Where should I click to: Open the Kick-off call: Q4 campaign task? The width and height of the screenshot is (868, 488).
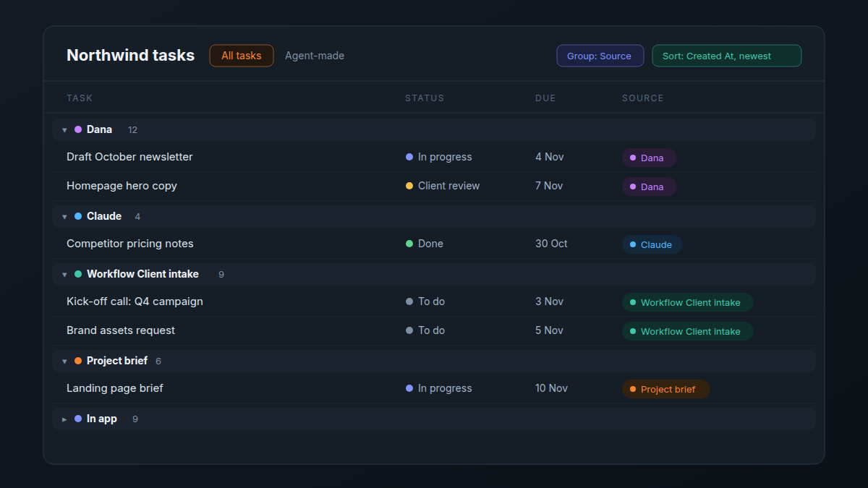pyautogui.click(x=135, y=301)
